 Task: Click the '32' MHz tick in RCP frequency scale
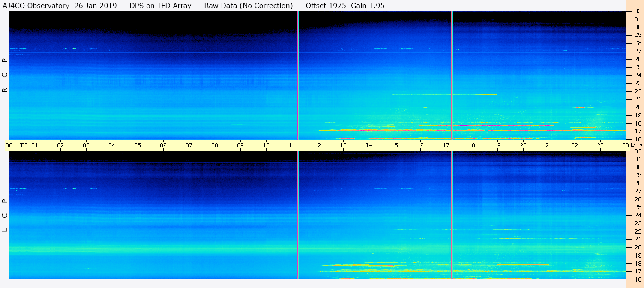point(638,11)
